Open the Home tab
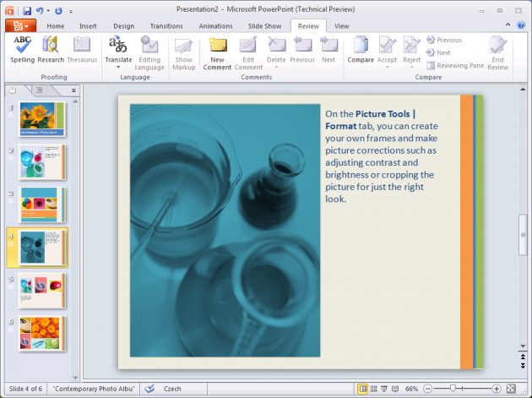Screen dimensions: 532x398 click(55, 26)
